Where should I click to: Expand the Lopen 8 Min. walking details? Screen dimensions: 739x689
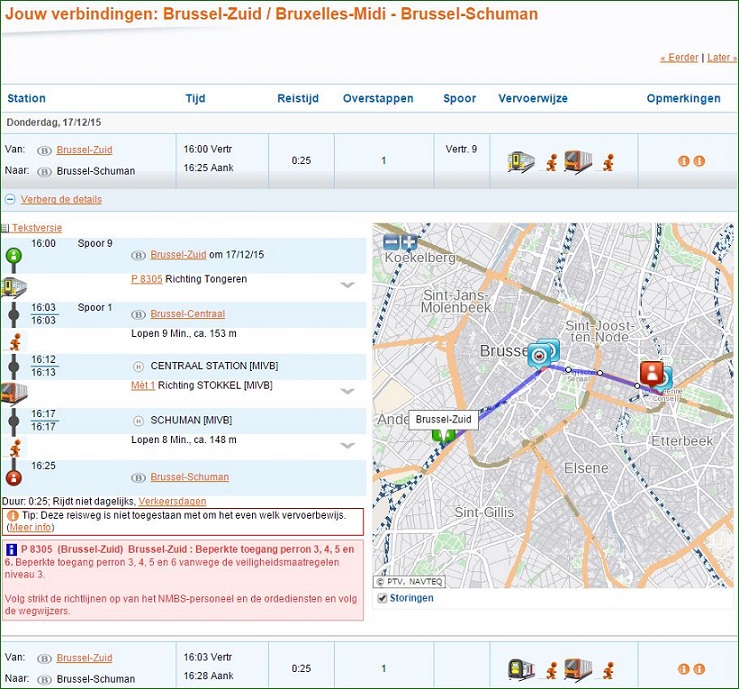coord(347,445)
